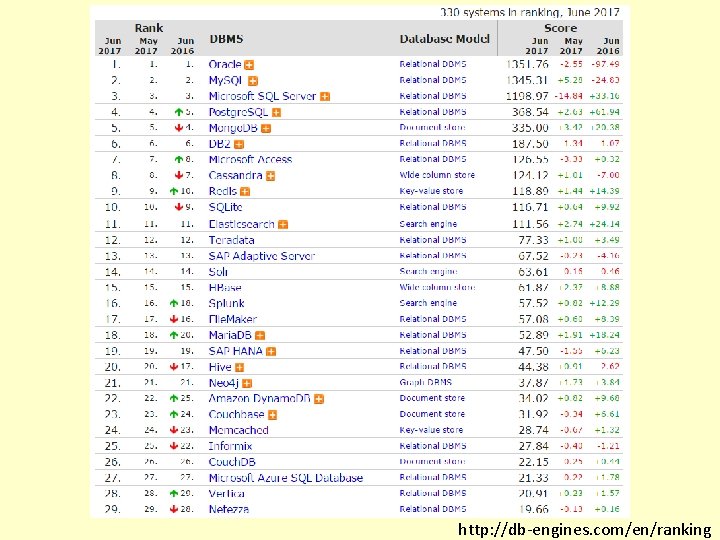
Task: Click the orange plus icon next to PostgreSQL
Action: [276, 112]
